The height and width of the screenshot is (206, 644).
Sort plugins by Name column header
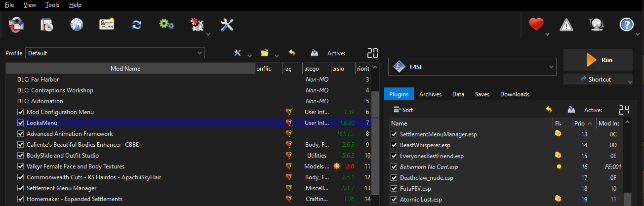tap(471, 123)
